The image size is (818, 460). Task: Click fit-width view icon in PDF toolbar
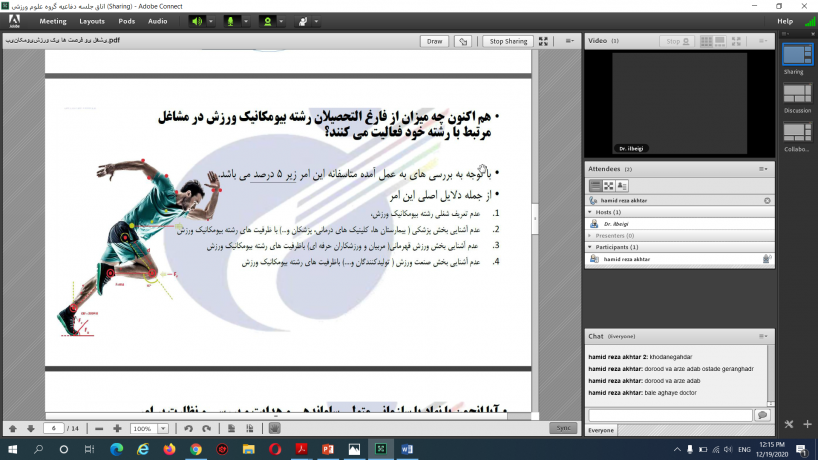pyautogui.click(x=250, y=428)
